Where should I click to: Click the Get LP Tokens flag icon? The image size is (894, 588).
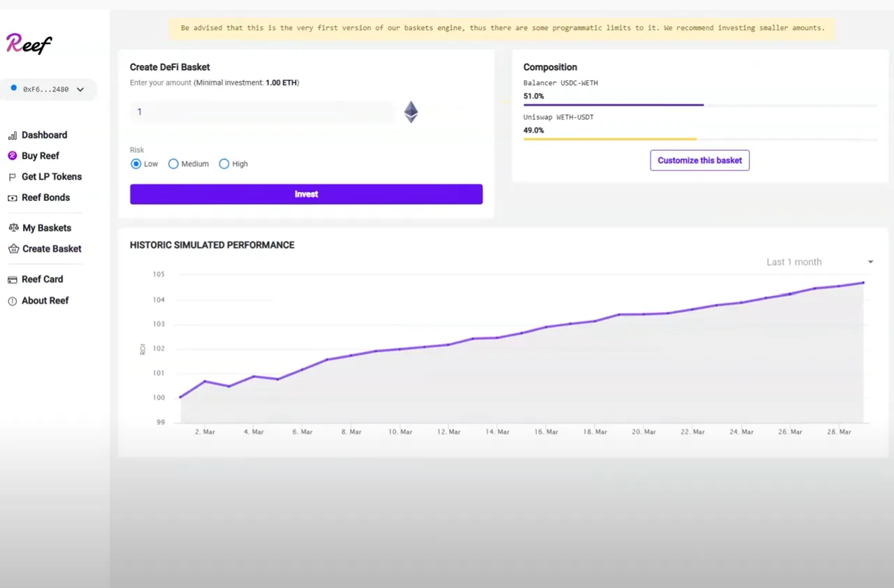point(13,177)
